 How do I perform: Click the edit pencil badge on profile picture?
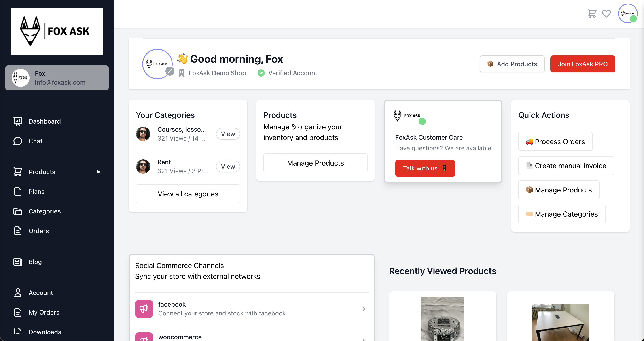(170, 72)
